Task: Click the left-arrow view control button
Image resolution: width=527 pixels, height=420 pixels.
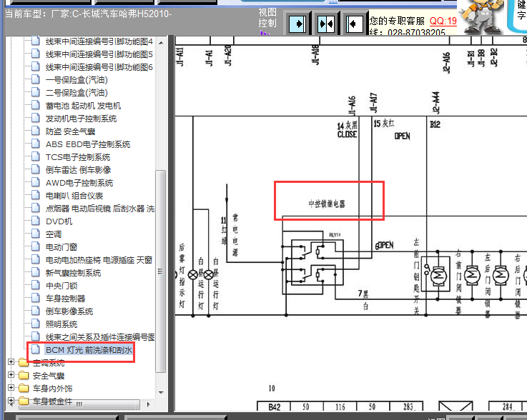Action: coord(355,24)
